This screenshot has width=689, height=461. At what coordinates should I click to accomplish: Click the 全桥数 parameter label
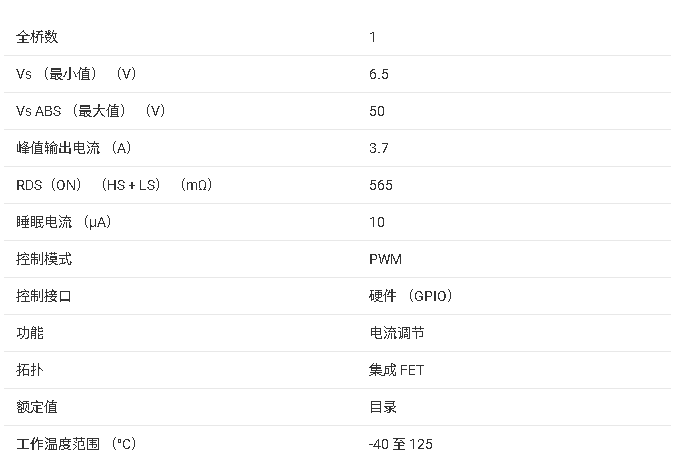pyautogui.click(x=38, y=37)
